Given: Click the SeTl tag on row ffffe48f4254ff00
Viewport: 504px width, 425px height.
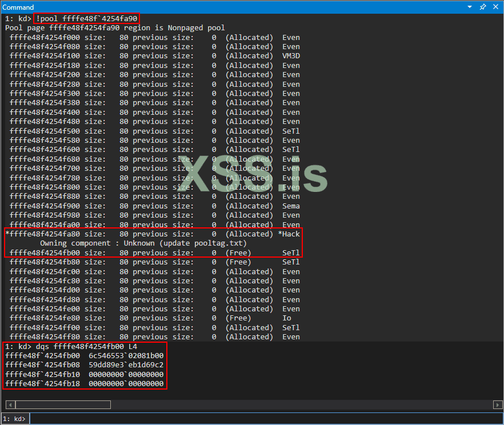Looking at the screenshot, I should coord(291,328).
